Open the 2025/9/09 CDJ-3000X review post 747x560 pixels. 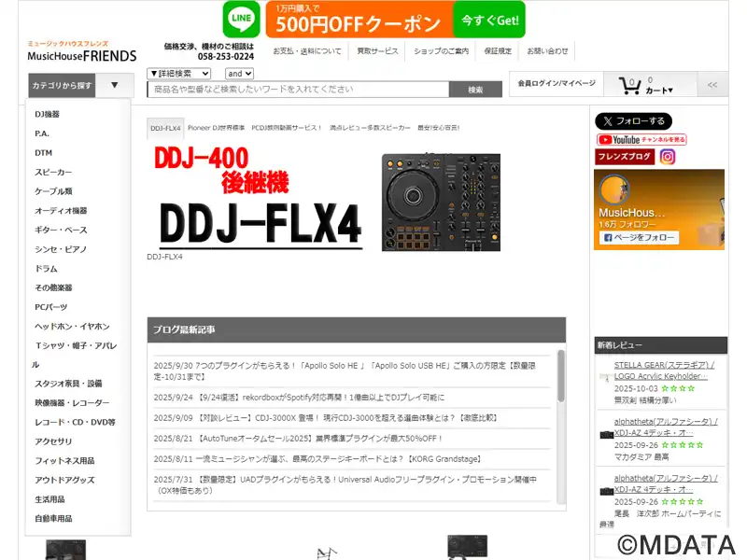[326, 417]
